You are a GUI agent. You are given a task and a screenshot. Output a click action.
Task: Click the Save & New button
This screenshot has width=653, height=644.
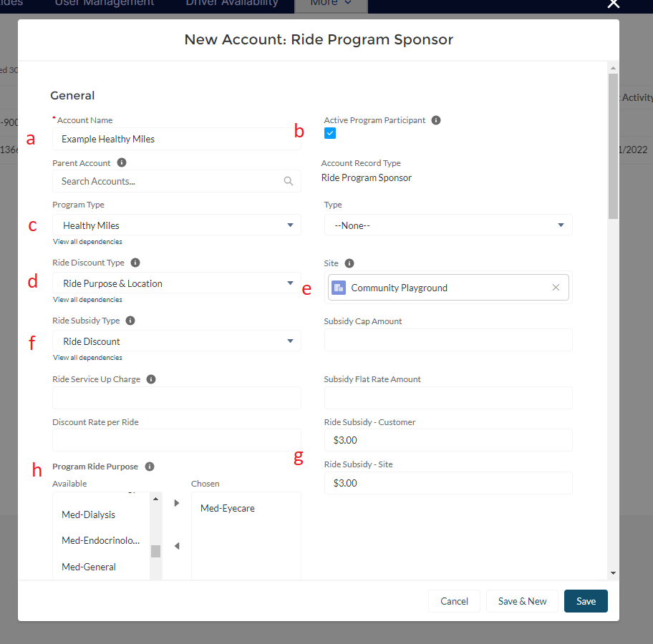[x=522, y=601]
